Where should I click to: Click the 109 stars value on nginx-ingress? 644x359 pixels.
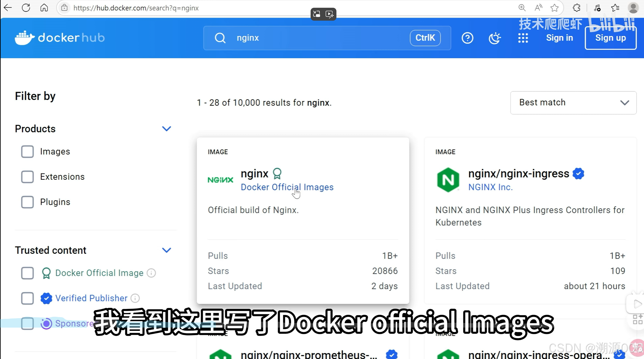tap(618, 271)
